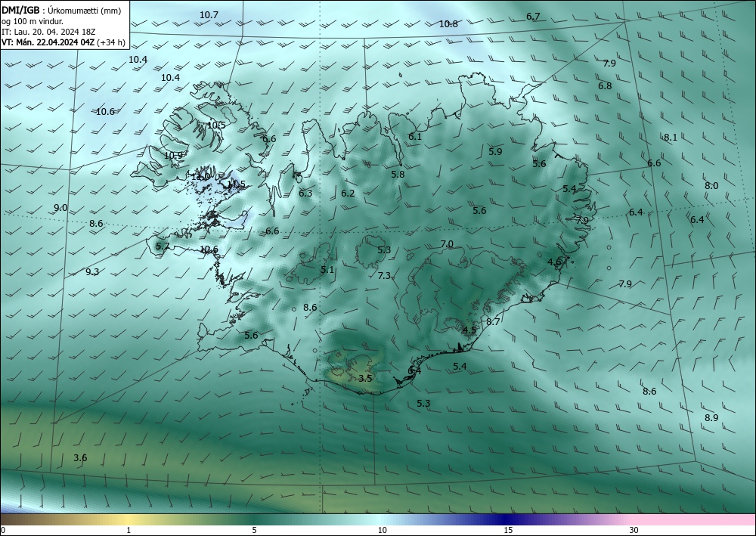Click the map value 3.6
Image resolution: width=756 pixels, height=536 pixels.
[x=80, y=458]
